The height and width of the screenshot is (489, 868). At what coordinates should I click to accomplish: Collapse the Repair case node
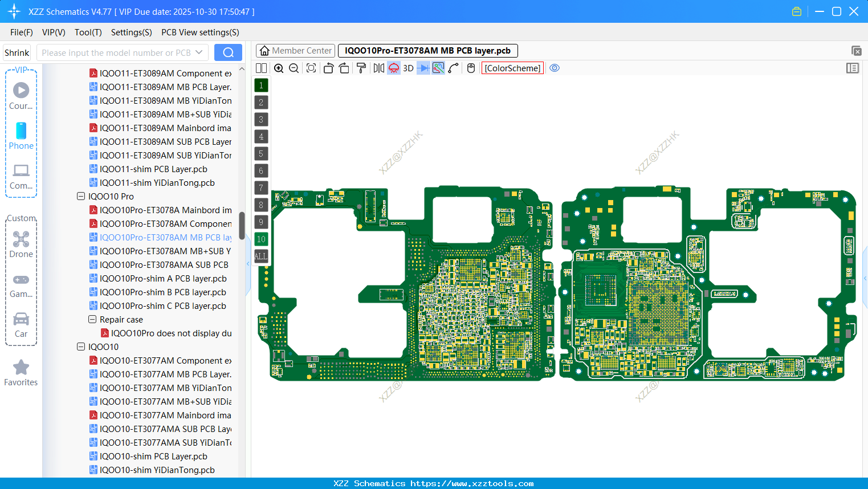tap(92, 319)
